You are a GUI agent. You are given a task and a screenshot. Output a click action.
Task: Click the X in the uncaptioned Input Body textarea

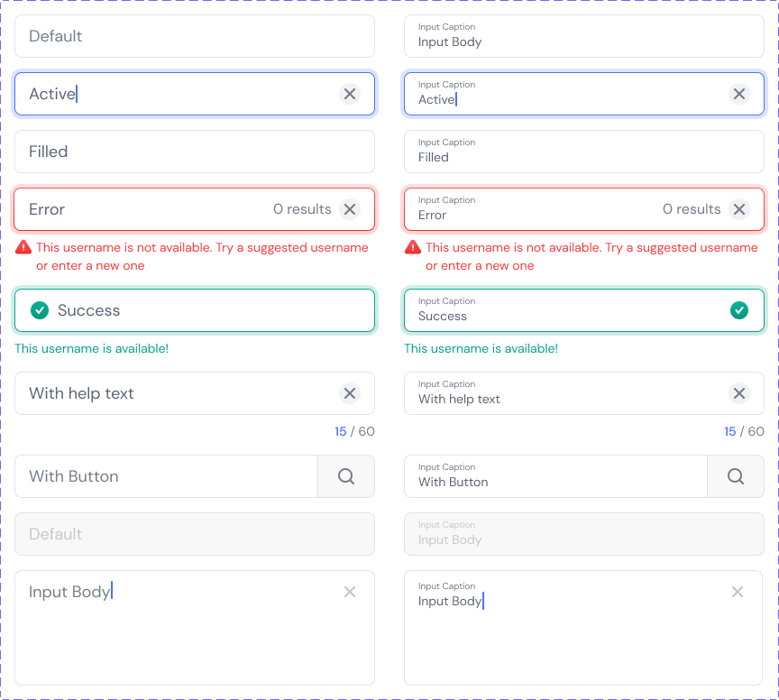[350, 592]
